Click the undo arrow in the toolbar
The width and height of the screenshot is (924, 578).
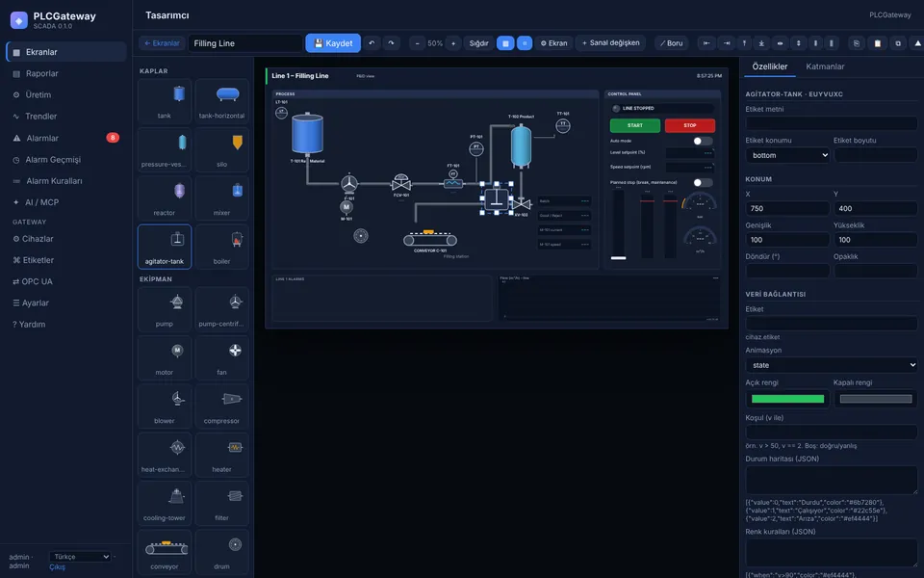pyautogui.click(x=372, y=43)
